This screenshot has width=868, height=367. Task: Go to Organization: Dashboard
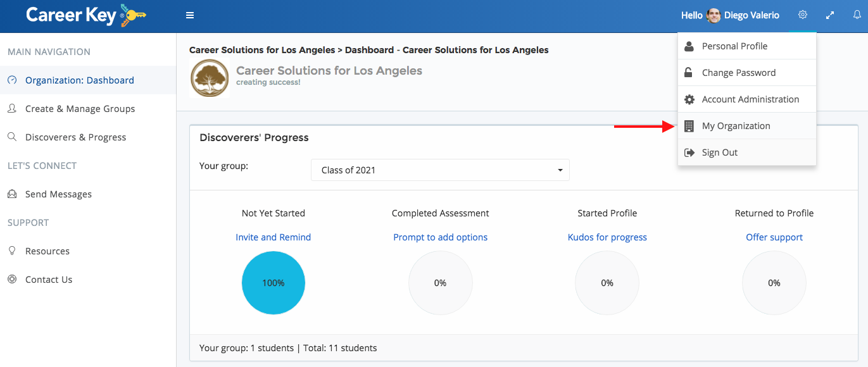pyautogui.click(x=88, y=80)
